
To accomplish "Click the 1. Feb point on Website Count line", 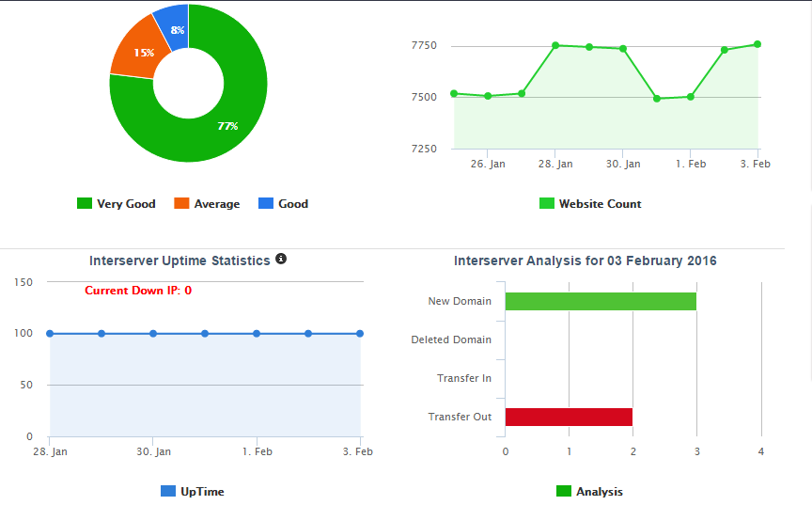I will coord(690,96).
